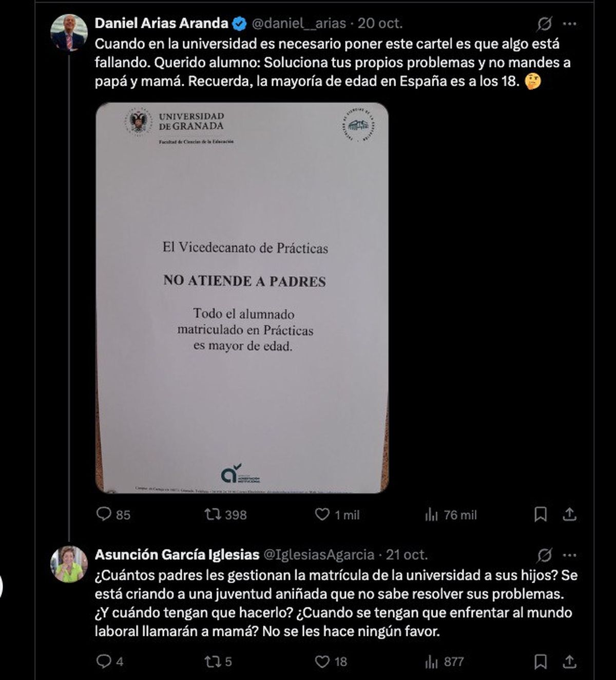Screen dimensions: 616x680
Task: Bookmark Asunción García Iglesias's reply
Action: (x=541, y=662)
